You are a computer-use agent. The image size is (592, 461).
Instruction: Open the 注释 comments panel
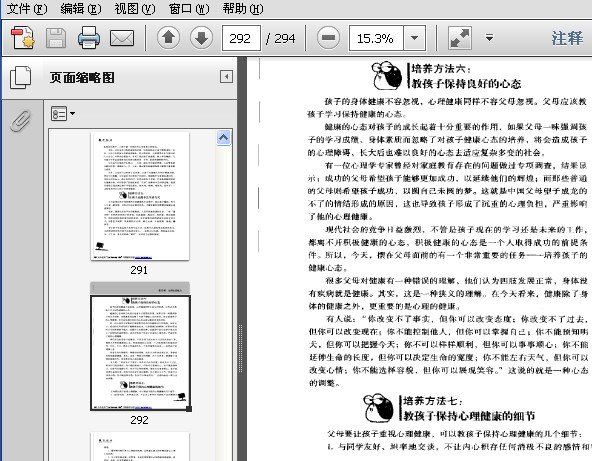(567, 38)
